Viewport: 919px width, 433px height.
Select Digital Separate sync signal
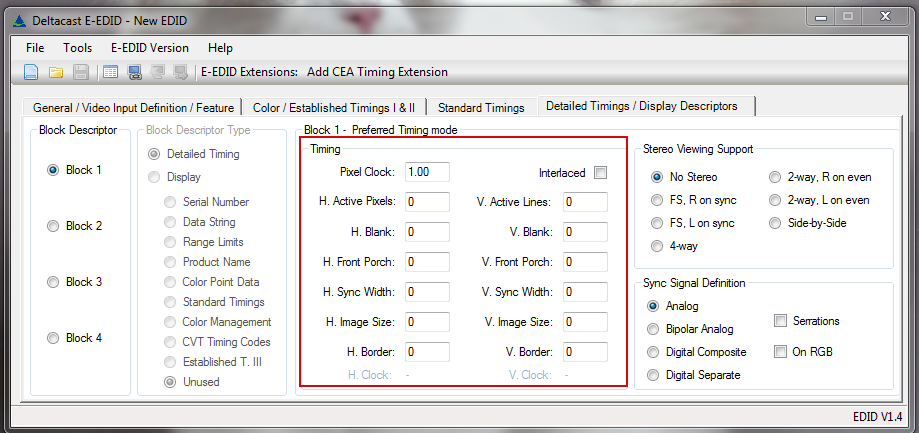[656, 375]
